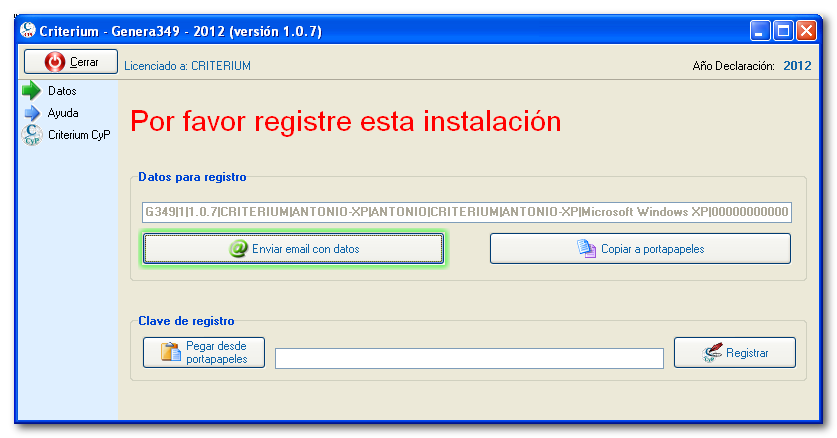
Task: Minimize the Genera349 window
Action: 760,31
